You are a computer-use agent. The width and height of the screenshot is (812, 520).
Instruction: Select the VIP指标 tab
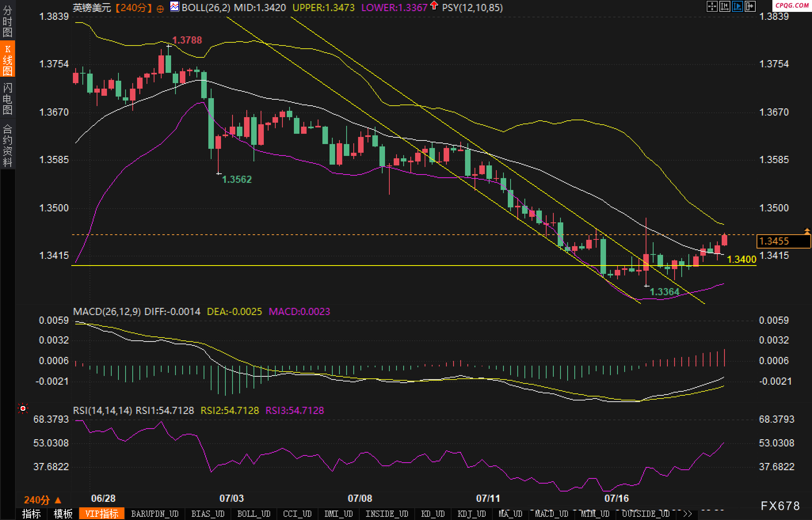point(102,514)
